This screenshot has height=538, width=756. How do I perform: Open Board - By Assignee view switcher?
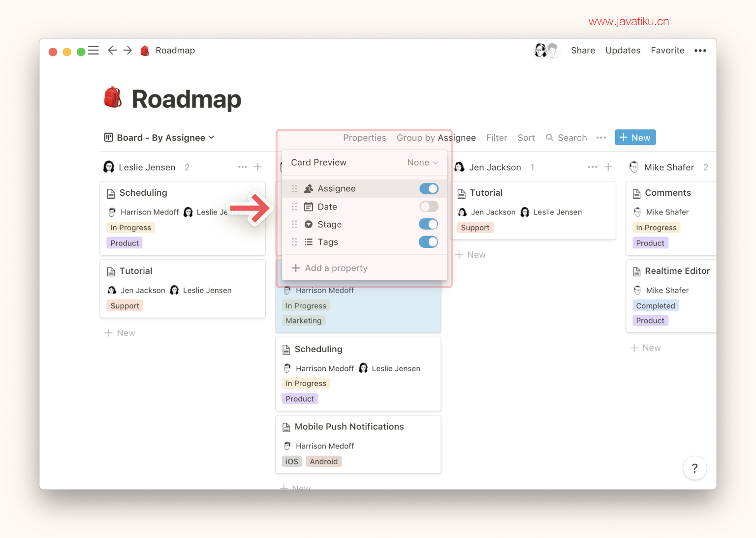click(159, 138)
